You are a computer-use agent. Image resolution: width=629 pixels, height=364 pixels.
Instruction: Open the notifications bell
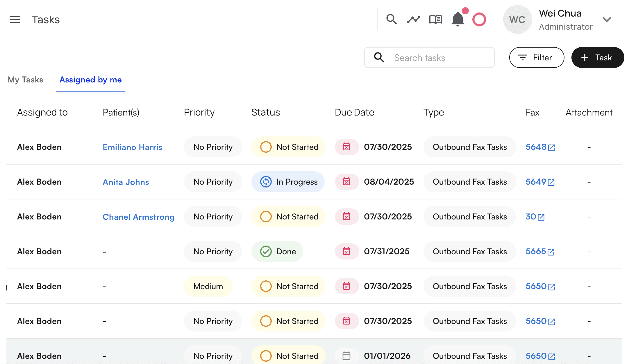(458, 19)
